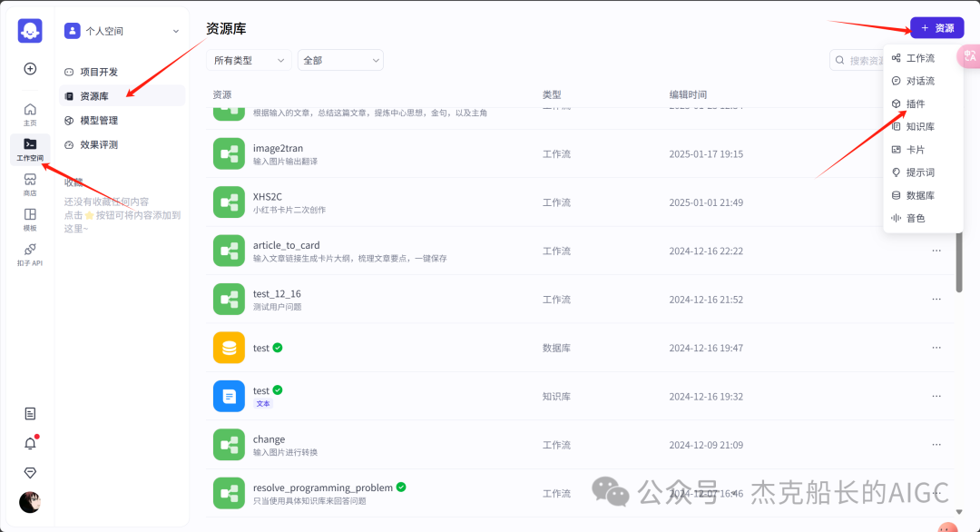Viewport: 980px width, 532px height.
Task: Open more options for test knowledge base row
Action: [x=936, y=397]
